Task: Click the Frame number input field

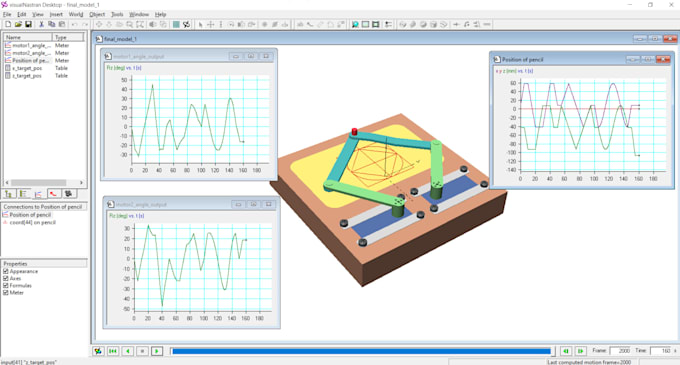Action: 620,351
